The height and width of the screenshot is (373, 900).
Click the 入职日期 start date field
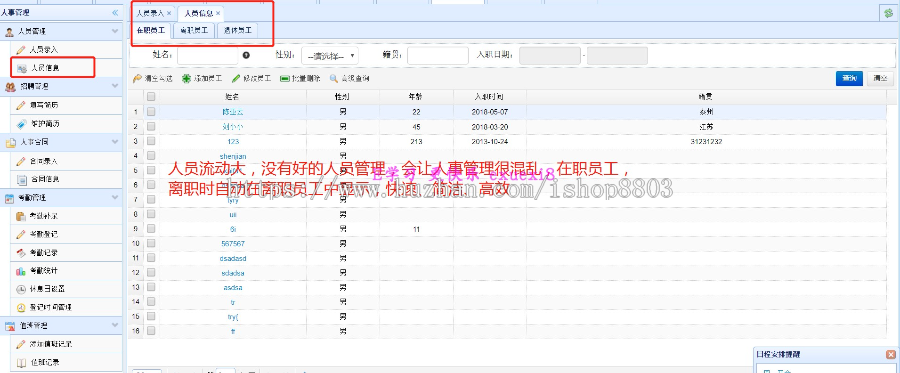pos(550,56)
